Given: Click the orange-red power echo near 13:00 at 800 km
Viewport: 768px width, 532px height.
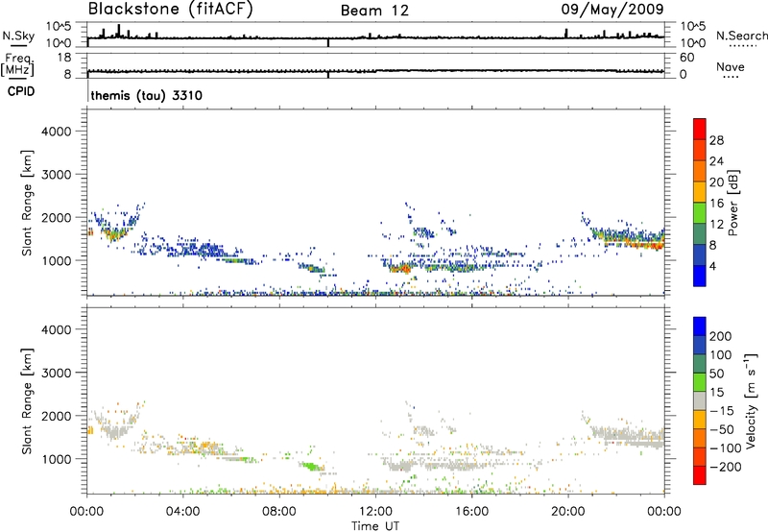Looking at the screenshot, I should point(400,268).
